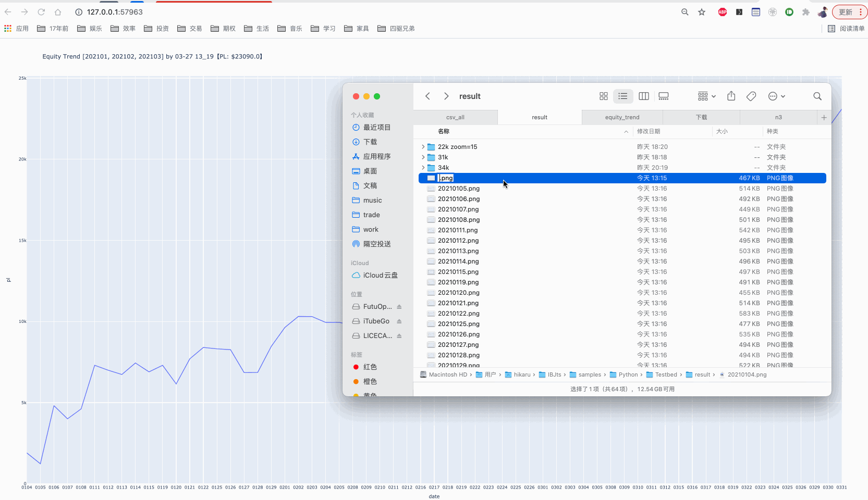The image size is (868, 500).
Task: Go forward in Finder navigation
Action: click(446, 96)
